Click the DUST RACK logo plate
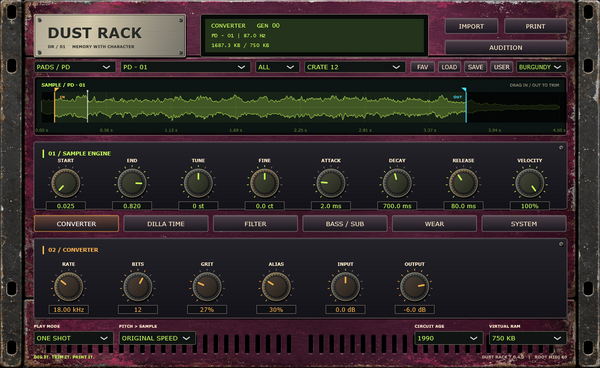The width and height of the screenshot is (600, 368). 110,36
